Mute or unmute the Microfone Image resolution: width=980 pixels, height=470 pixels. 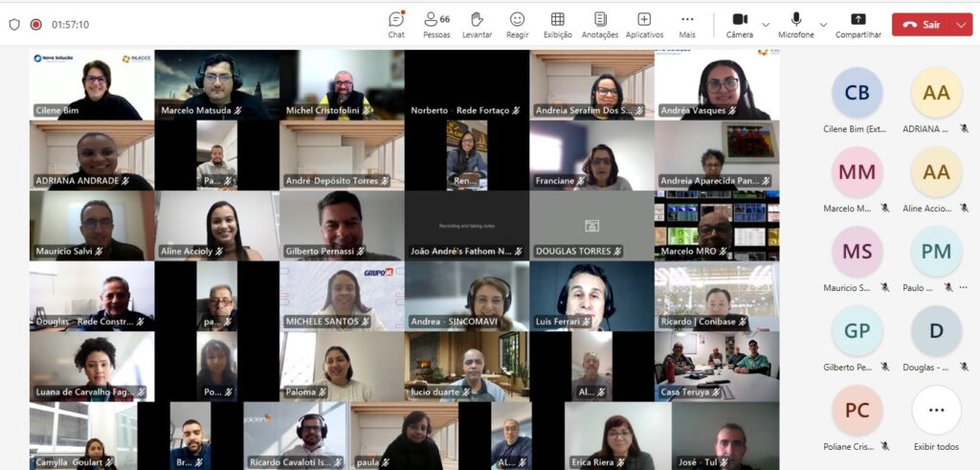796,24
